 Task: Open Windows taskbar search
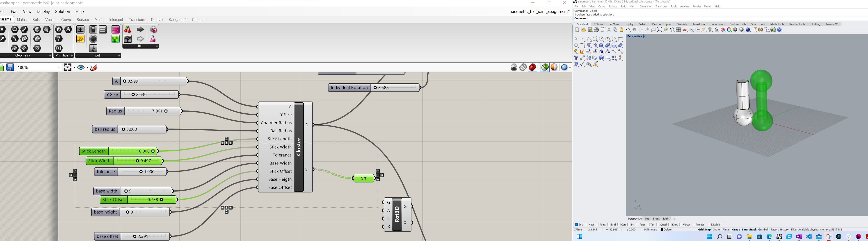720,237
